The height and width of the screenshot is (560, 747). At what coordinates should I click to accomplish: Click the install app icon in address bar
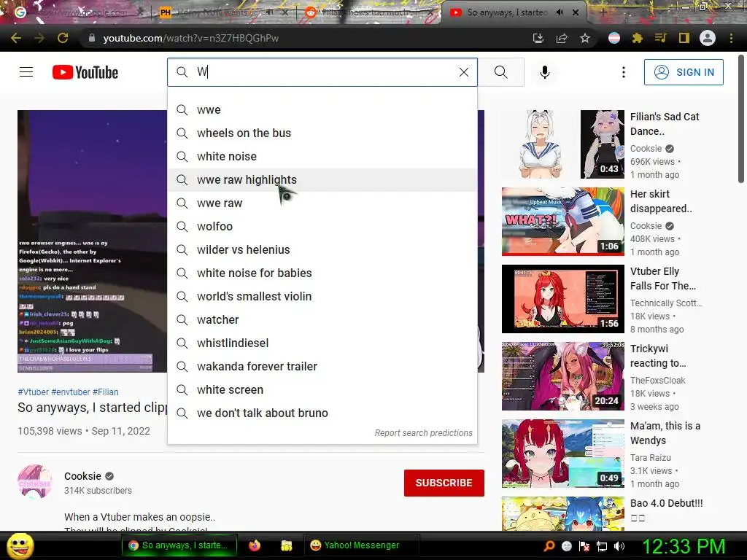pos(538,38)
